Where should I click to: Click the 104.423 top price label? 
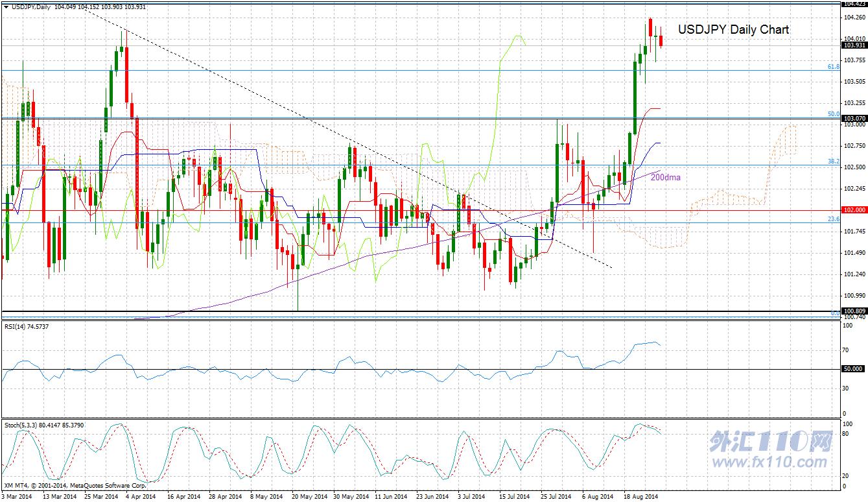point(854,3)
